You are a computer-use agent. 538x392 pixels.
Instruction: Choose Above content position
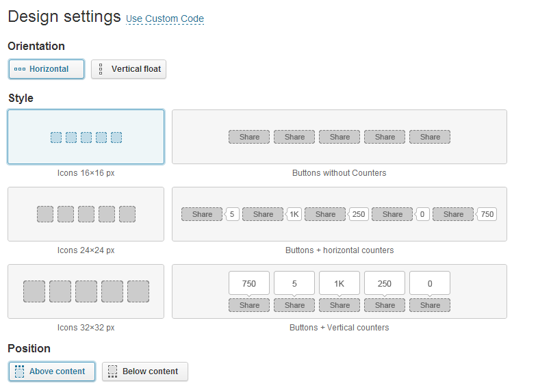52,371
